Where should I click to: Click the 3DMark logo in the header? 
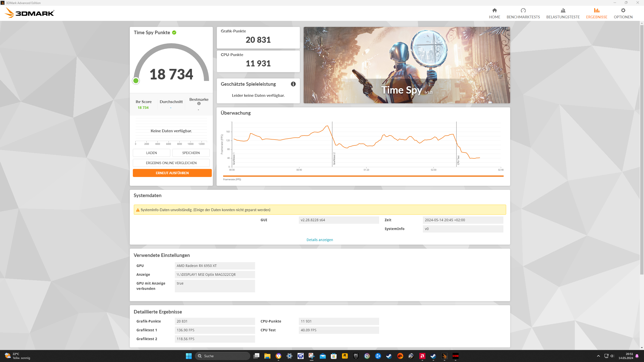29,13
